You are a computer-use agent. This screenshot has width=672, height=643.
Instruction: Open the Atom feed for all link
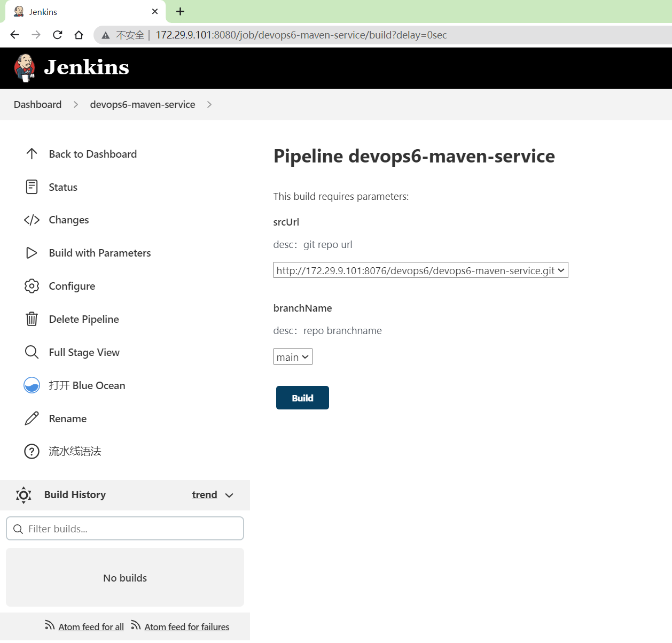91,627
